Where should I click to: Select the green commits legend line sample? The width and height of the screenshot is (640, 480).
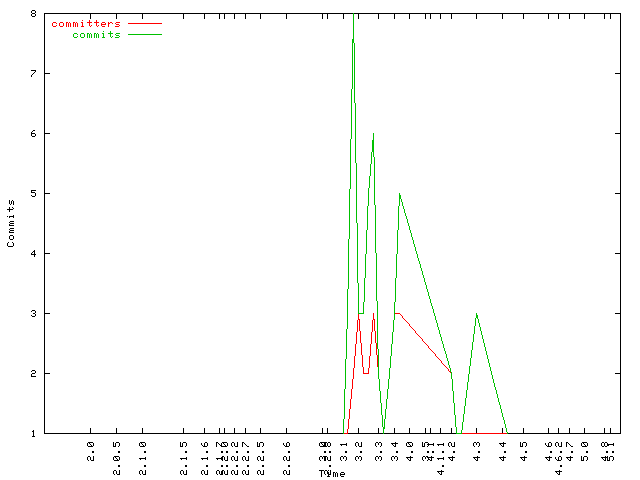(145, 35)
